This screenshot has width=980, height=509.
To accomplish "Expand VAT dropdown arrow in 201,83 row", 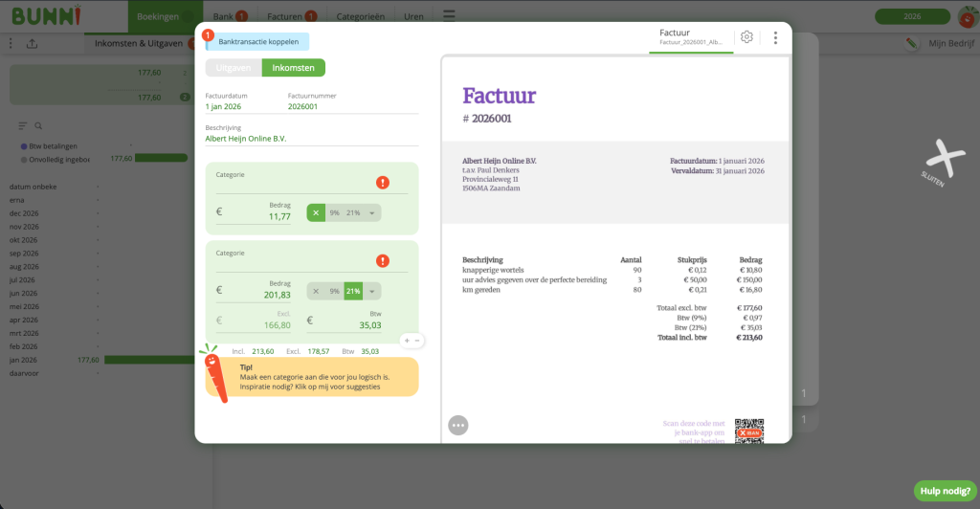I will (x=372, y=291).
